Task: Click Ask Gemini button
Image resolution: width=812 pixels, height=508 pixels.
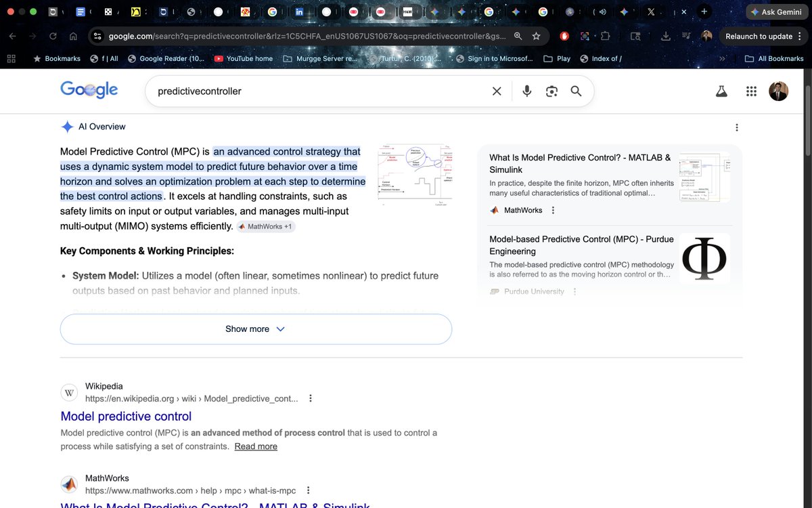Action: coord(776,12)
